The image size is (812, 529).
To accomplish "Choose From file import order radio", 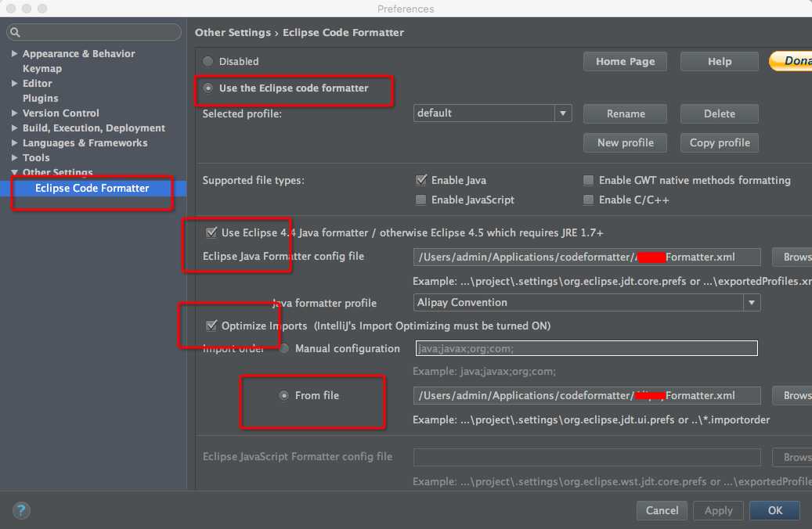I will click(x=283, y=395).
